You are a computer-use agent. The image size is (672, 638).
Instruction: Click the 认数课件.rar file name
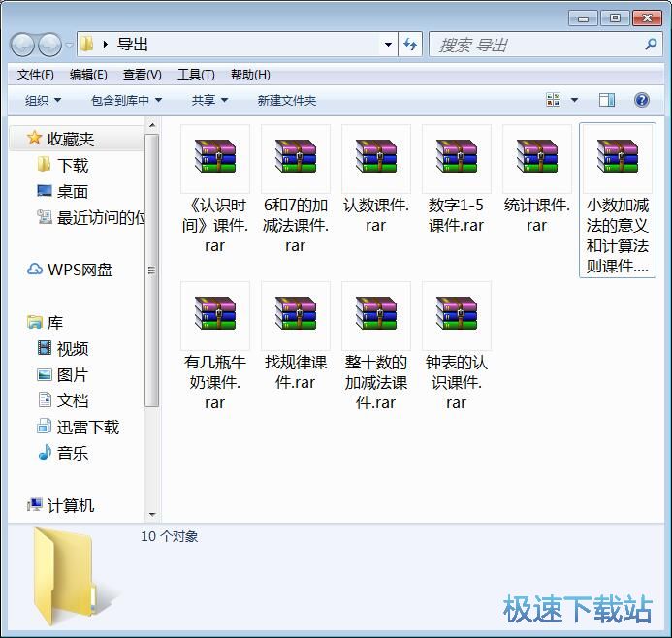point(376,215)
